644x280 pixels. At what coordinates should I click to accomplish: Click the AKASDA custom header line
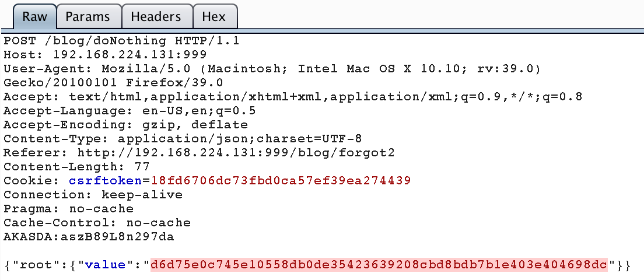click(x=89, y=236)
